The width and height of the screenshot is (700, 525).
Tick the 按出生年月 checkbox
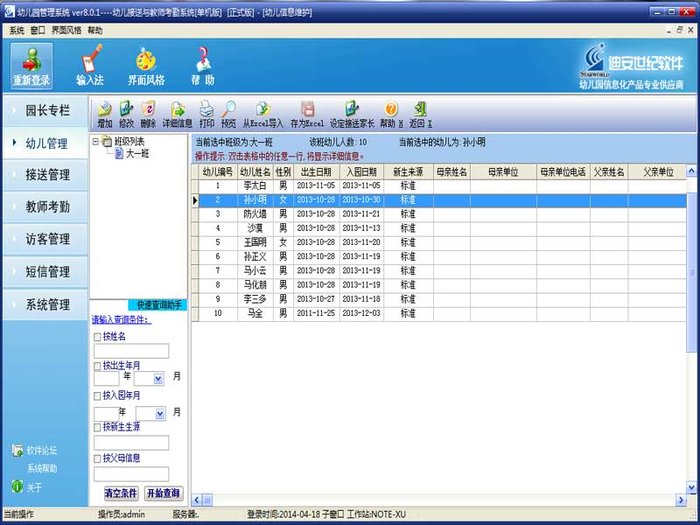coord(97,366)
